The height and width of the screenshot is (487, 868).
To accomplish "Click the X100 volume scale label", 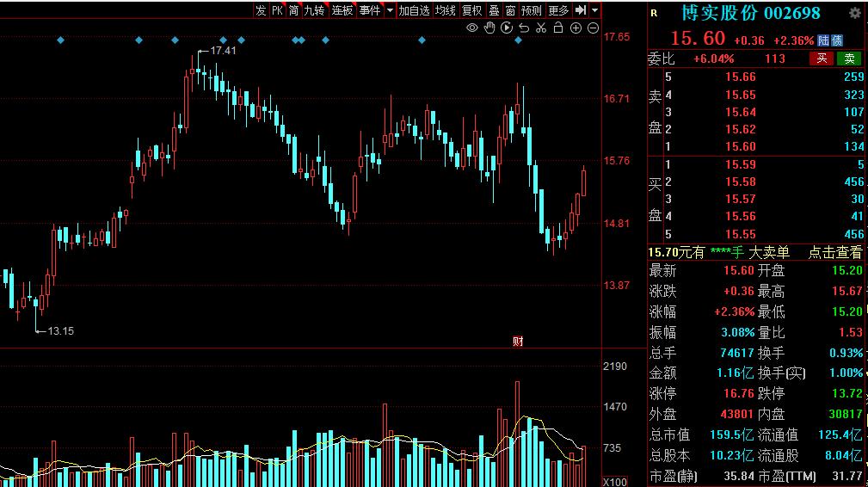I will [615, 482].
